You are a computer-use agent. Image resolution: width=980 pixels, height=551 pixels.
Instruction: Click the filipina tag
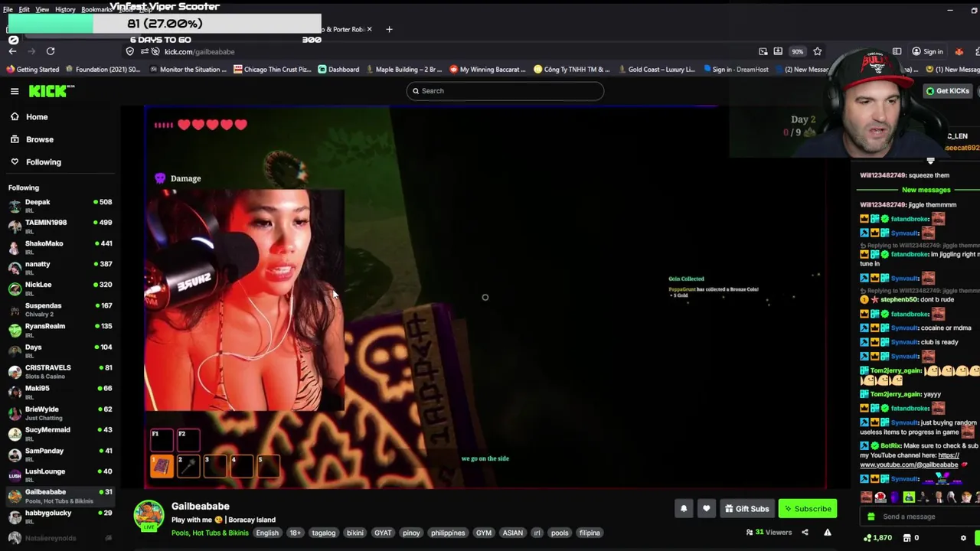pos(590,533)
